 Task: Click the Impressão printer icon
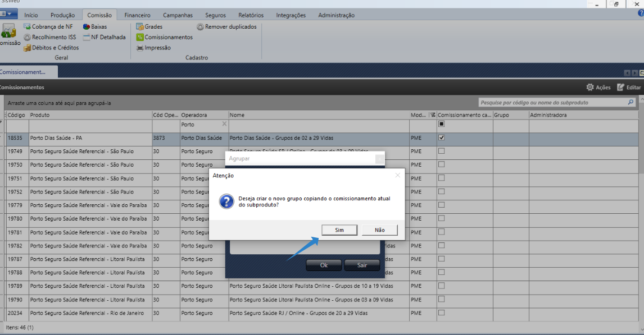(x=139, y=48)
